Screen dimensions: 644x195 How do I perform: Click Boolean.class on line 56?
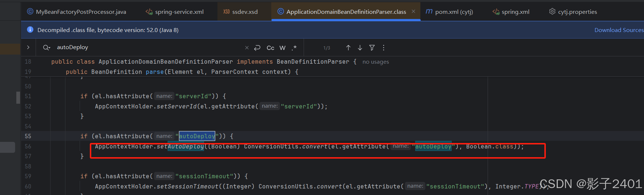(490, 146)
